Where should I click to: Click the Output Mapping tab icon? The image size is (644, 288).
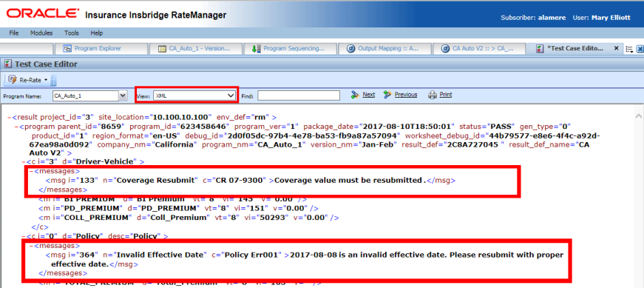[x=350, y=49]
